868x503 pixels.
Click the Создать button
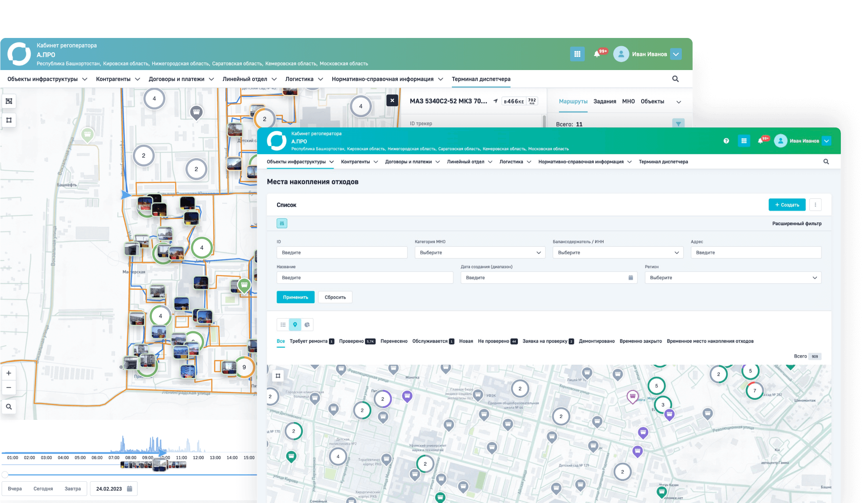click(x=787, y=205)
